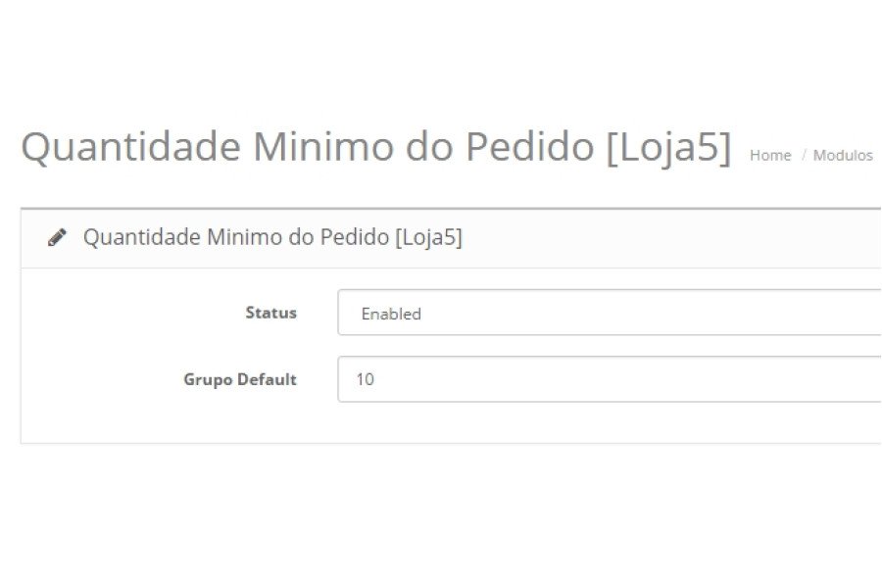882x588 pixels.
Task: Click blank panel area below Grupo Default
Action: pos(450,422)
